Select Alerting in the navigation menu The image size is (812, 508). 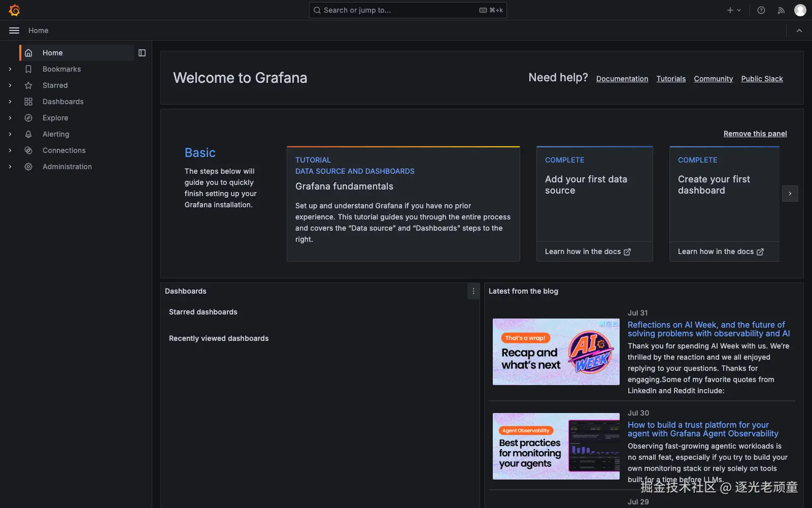coord(56,134)
